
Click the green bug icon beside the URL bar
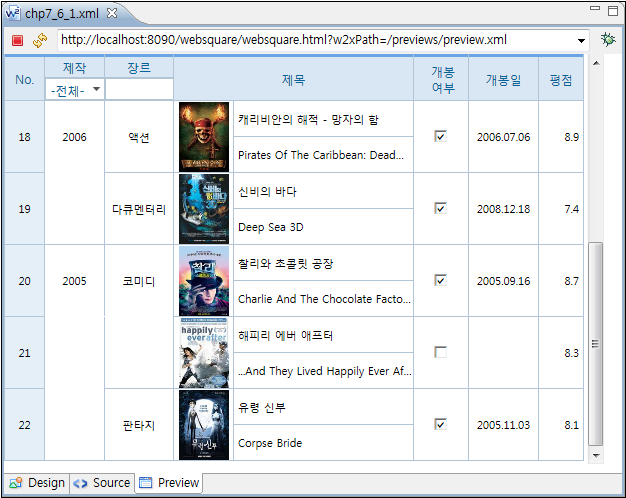(x=607, y=40)
